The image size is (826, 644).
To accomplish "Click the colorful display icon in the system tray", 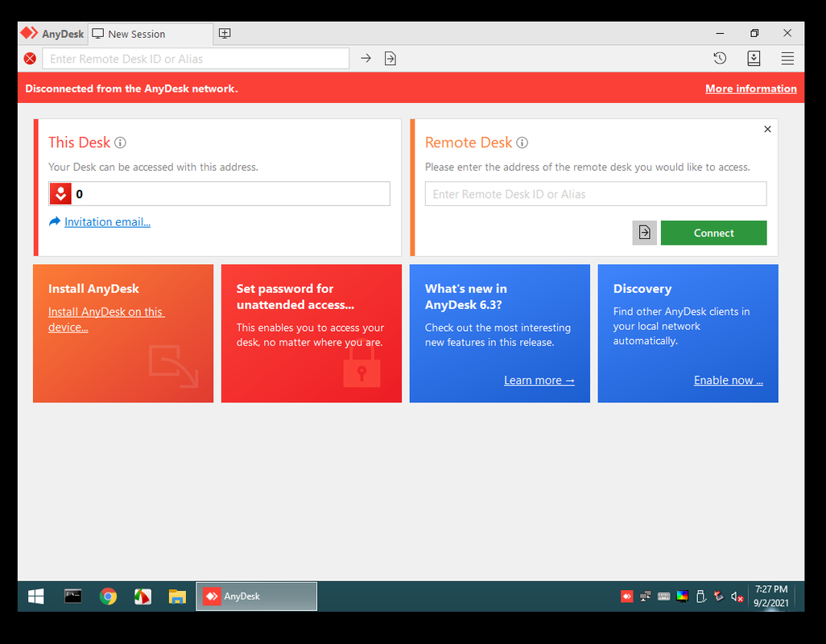I will tap(682, 597).
